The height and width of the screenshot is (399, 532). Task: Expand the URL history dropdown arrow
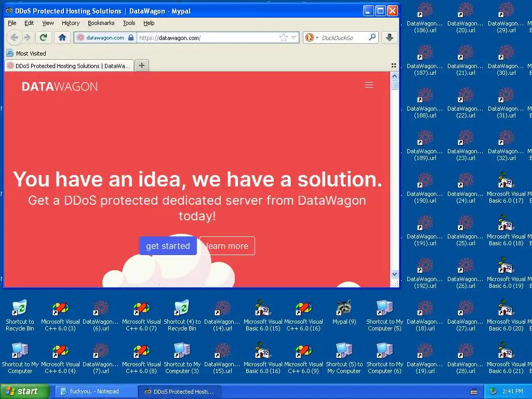click(x=294, y=37)
